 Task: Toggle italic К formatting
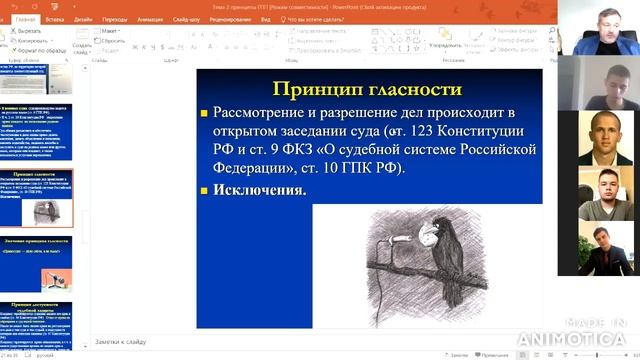click(x=144, y=48)
